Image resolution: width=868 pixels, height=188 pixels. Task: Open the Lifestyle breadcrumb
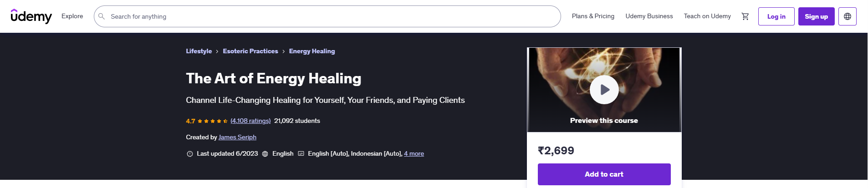click(199, 51)
